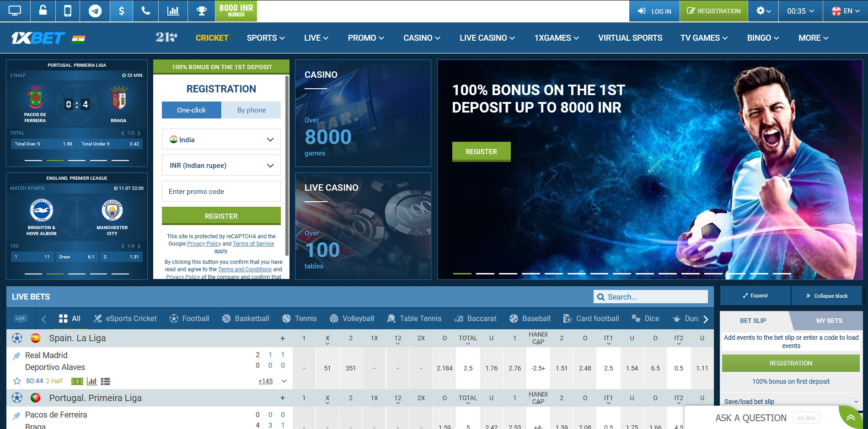The image size is (868, 429).
Task: Pin the Real Madrid match
Action: pyautogui.click(x=16, y=355)
